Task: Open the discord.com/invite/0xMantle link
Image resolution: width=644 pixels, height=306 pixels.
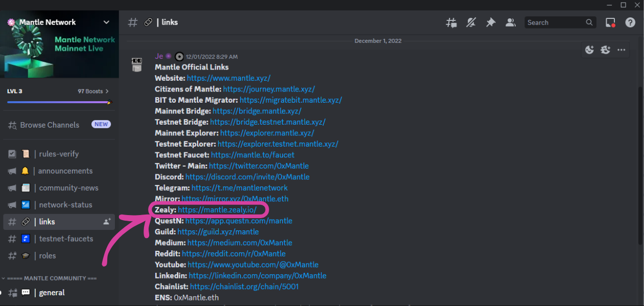Action: point(247,177)
